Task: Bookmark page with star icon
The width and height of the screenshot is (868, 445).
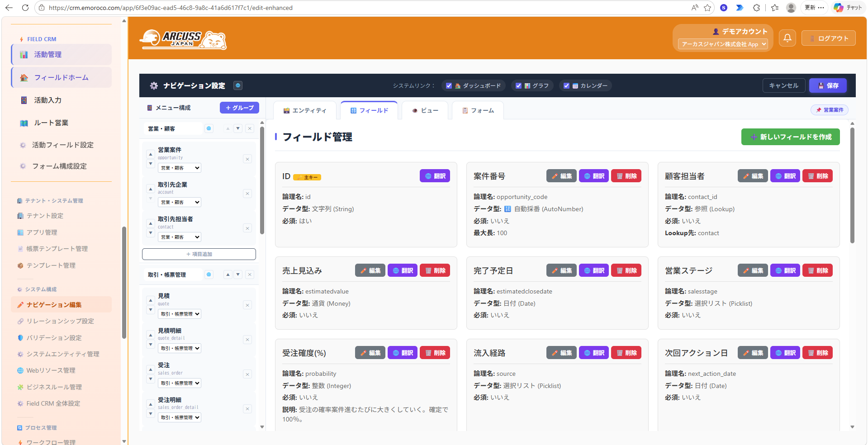Action: pos(707,8)
